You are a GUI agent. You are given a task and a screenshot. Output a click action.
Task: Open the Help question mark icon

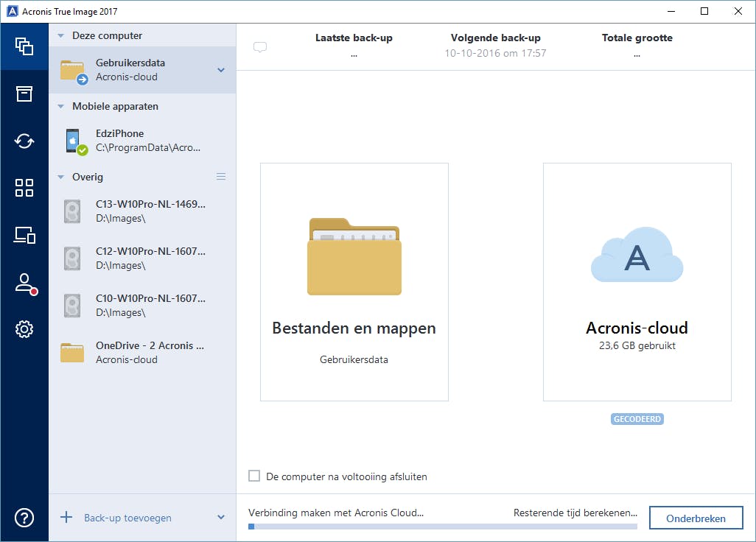(x=24, y=518)
